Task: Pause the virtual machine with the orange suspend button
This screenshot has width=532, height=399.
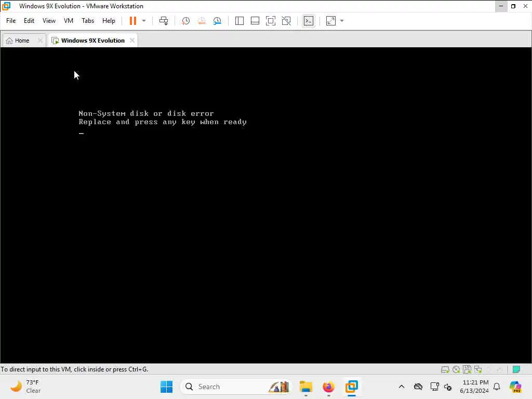Action: coord(132,21)
